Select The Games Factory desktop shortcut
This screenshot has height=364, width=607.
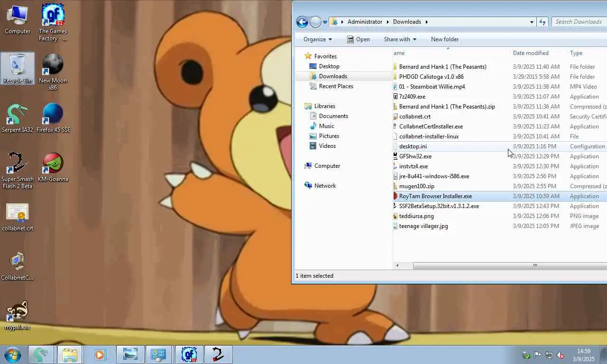tap(53, 22)
